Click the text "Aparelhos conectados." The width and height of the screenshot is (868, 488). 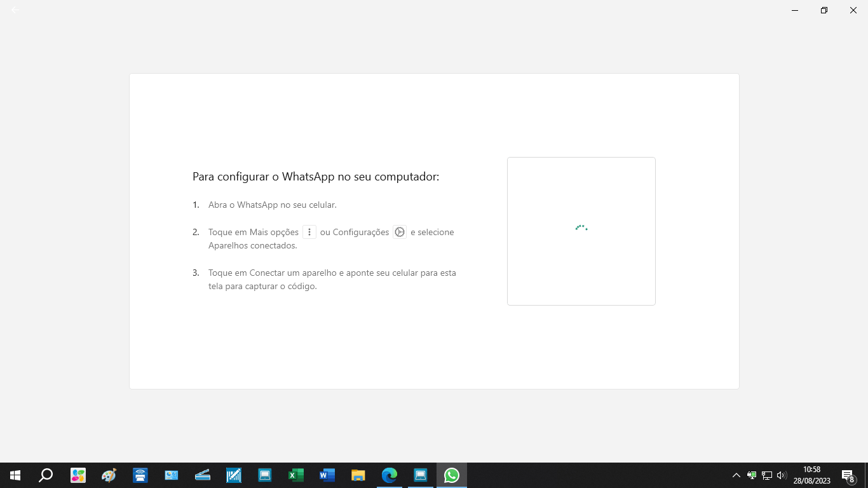tap(253, 245)
